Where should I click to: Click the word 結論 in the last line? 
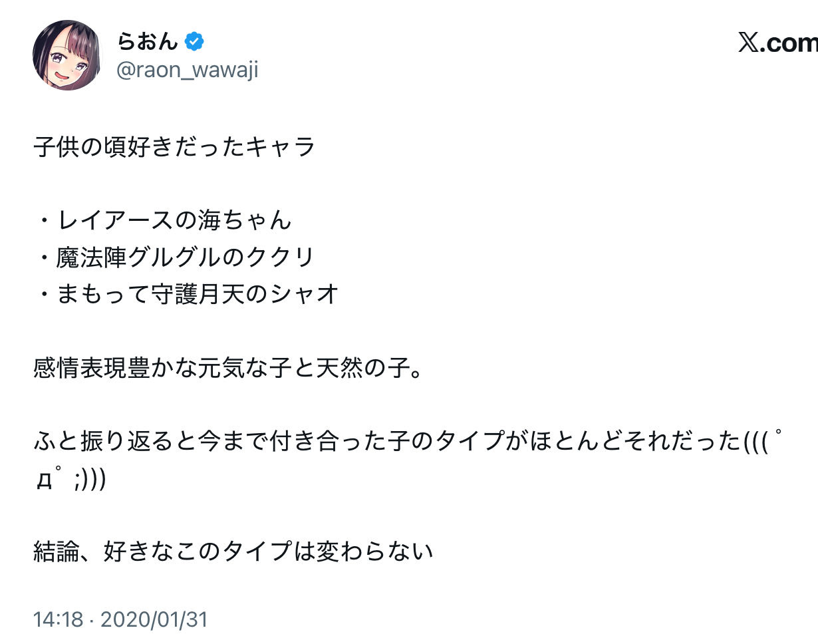pyautogui.click(x=56, y=551)
